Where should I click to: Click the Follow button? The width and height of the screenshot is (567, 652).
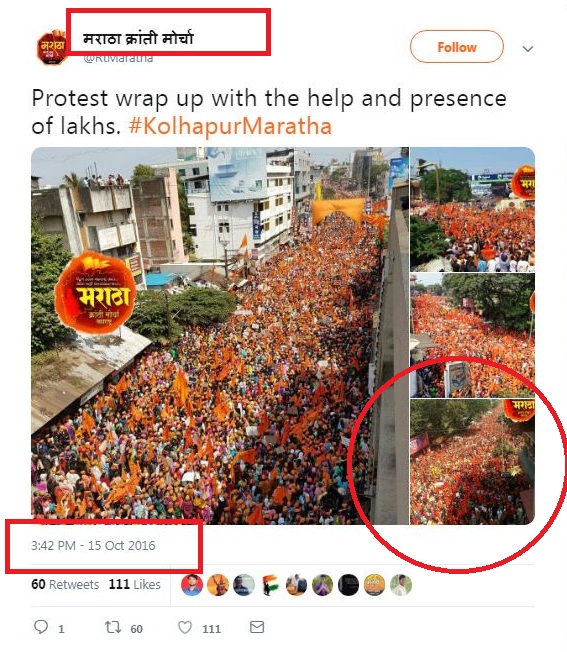(x=456, y=47)
